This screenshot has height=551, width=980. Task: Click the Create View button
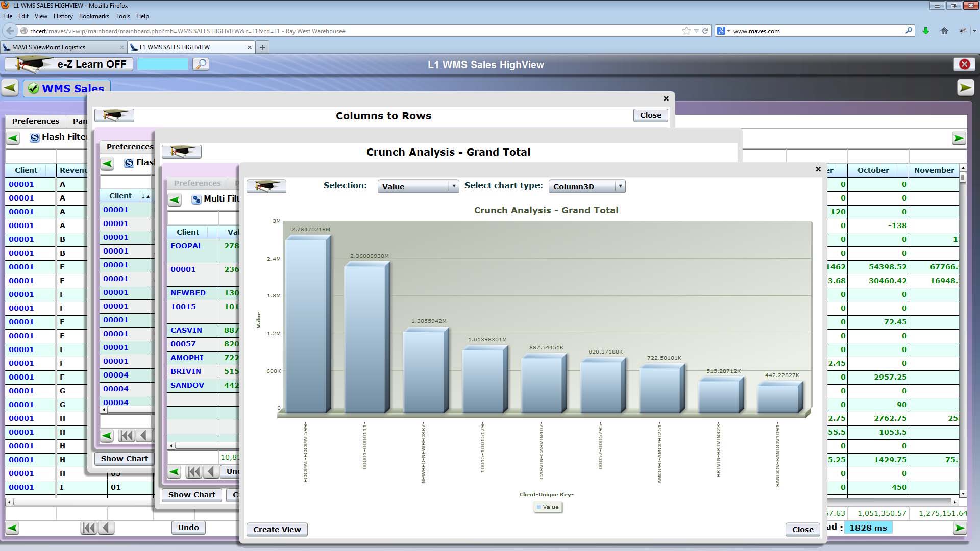tap(277, 529)
